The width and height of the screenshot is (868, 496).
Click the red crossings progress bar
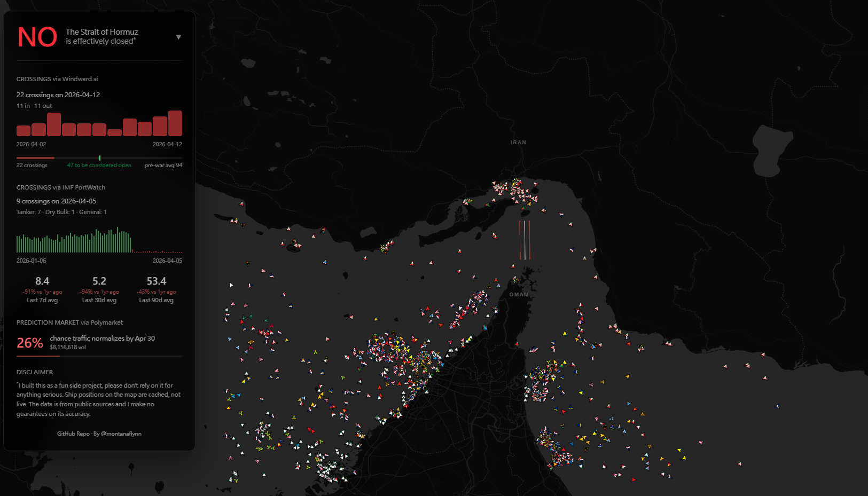pyautogui.click(x=35, y=158)
